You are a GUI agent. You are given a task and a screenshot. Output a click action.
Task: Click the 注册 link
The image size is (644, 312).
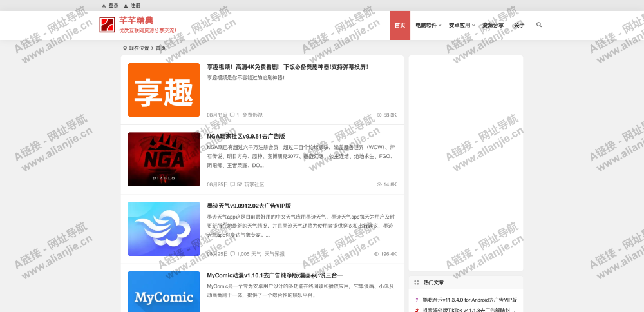(x=135, y=6)
